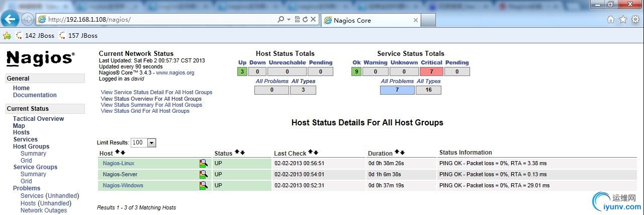Viewport: 644px width, 215px height.
Task: Open Network Outages link
Action: click(x=44, y=210)
